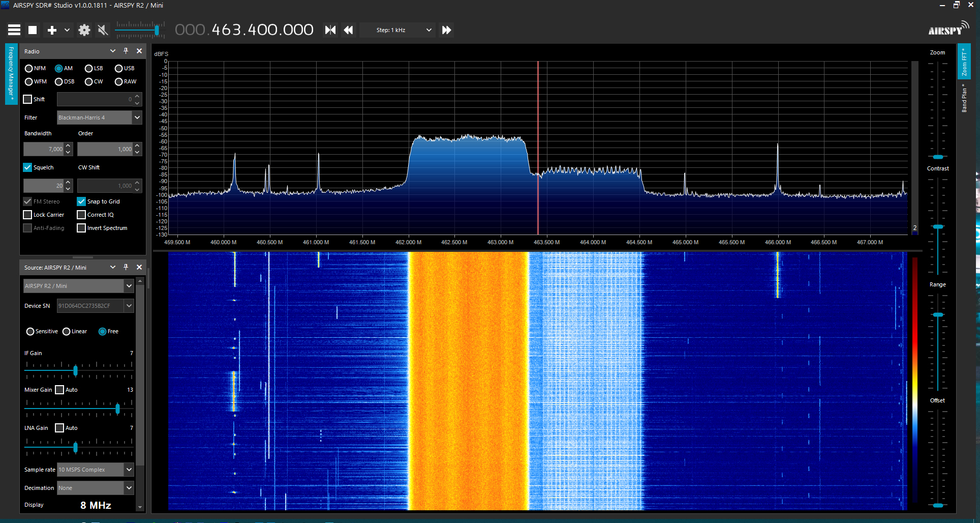The image size is (980, 523).
Task: Decrease squelch value with down stepper
Action: tap(68, 189)
